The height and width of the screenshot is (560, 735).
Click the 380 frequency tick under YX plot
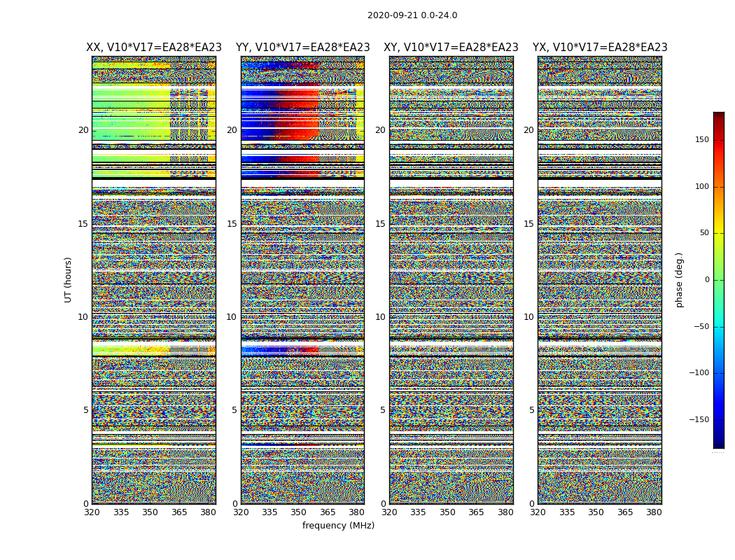tap(654, 512)
